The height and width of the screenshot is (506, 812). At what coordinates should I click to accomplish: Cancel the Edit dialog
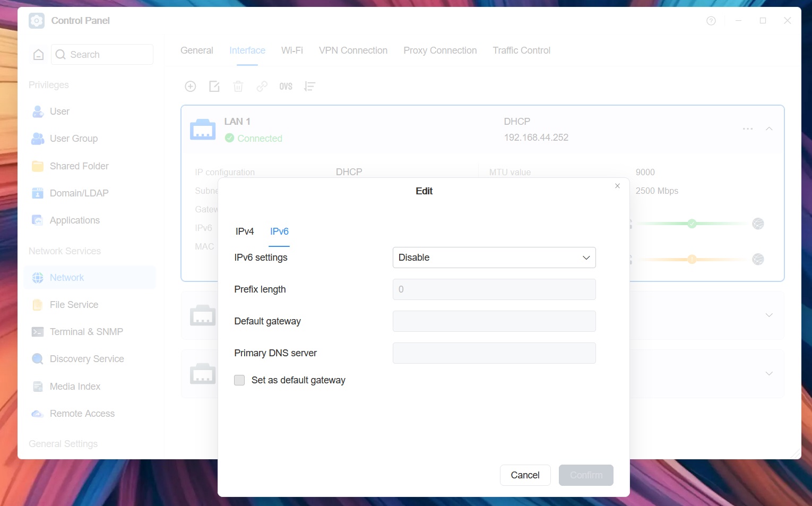(x=525, y=475)
